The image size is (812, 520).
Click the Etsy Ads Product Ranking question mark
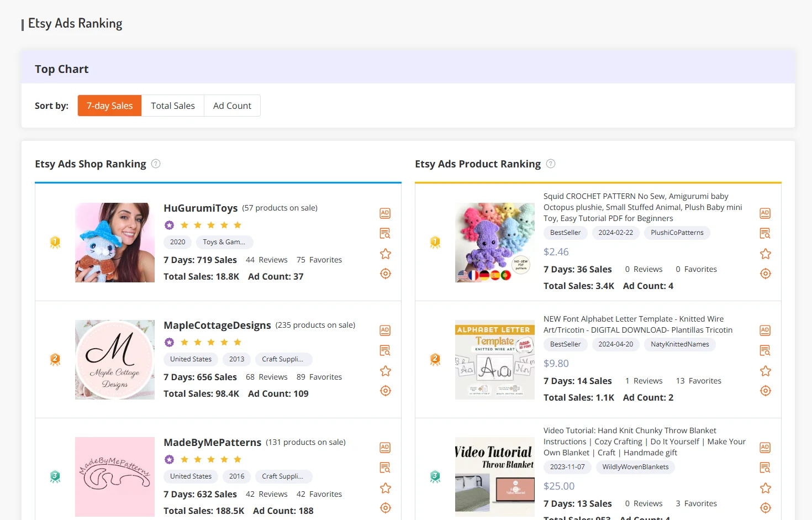[551, 163]
